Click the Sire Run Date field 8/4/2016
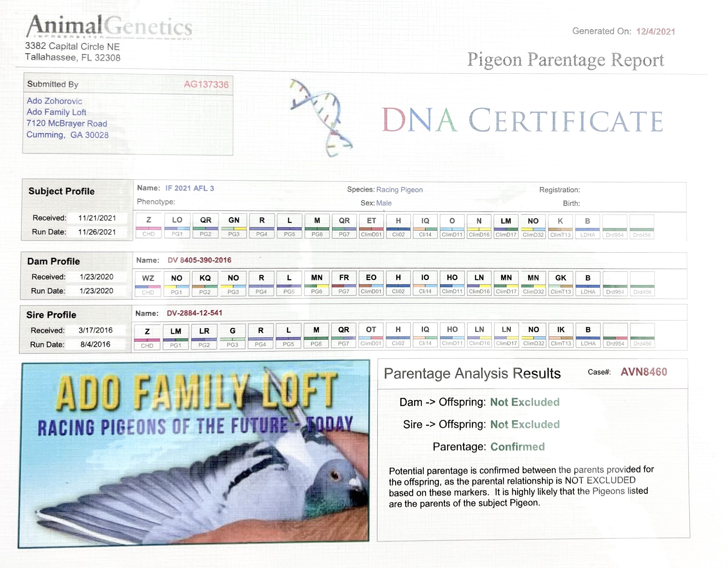The height and width of the screenshot is (568, 728). coord(95,345)
